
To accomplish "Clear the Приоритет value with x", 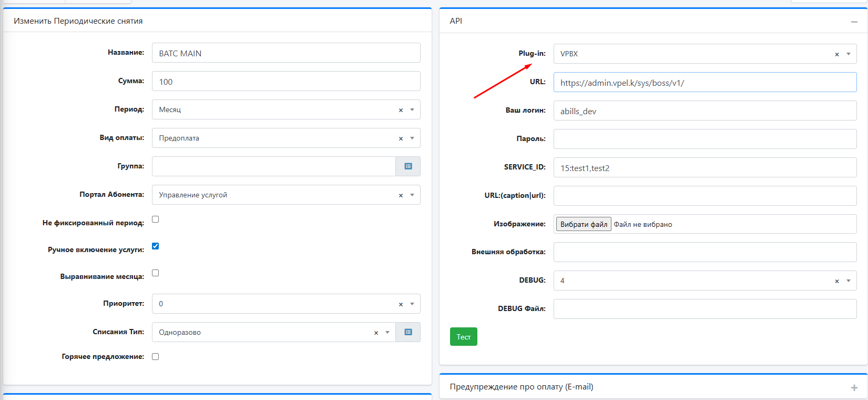I will click(x=401, y=304).
